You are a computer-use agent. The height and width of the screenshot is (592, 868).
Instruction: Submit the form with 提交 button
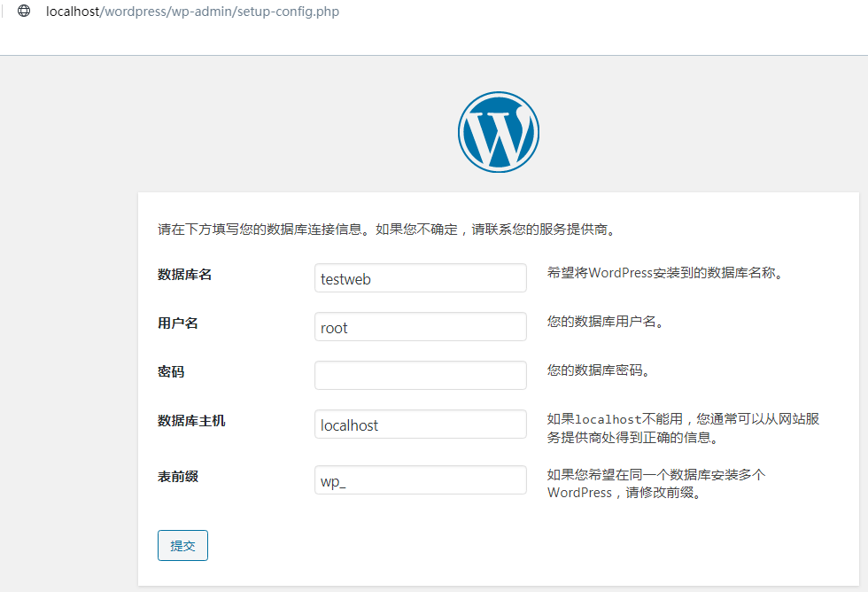[182, 546]
